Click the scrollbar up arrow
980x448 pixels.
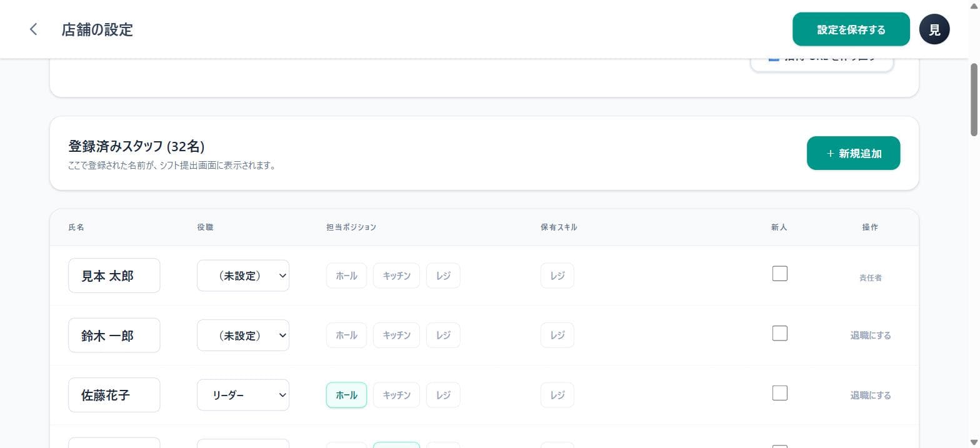(974, 6)
